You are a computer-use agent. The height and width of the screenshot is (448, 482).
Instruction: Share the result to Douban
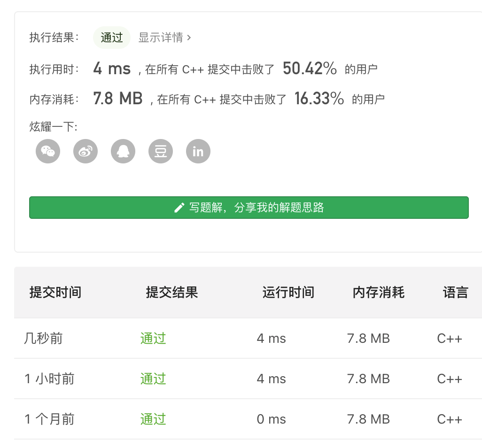pos(161,151)
